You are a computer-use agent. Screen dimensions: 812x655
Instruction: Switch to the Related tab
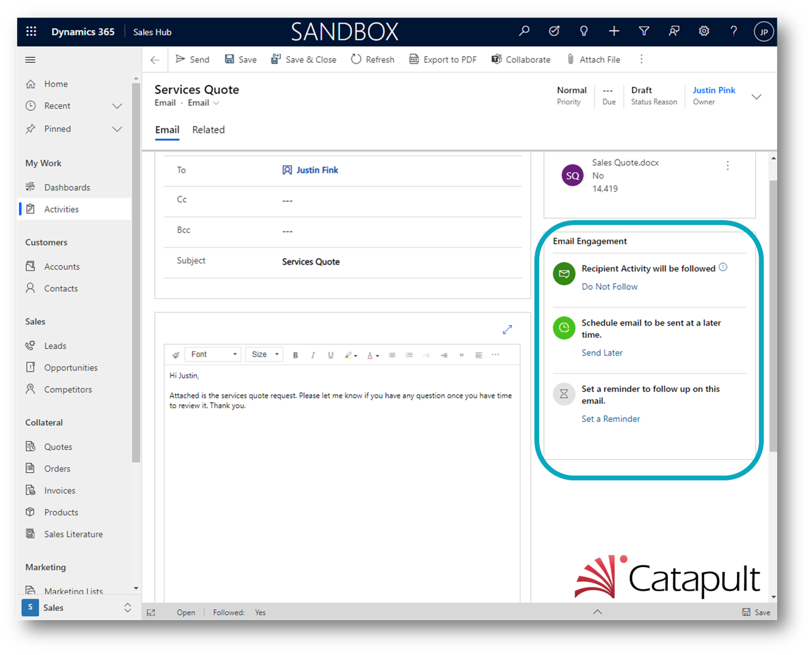click(208, 129)
